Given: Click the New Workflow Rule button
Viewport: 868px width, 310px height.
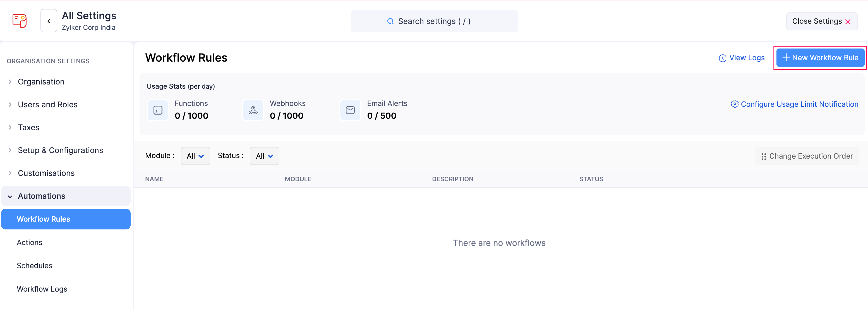Looking at the screenshot, I should (820, 57).
